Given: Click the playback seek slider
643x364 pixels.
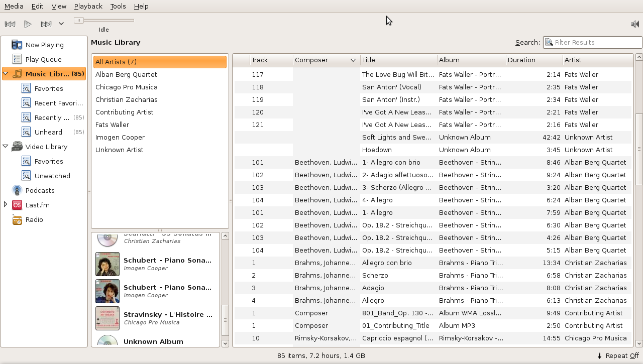Looking at the screenshot, I should click(x=104, y=20).
